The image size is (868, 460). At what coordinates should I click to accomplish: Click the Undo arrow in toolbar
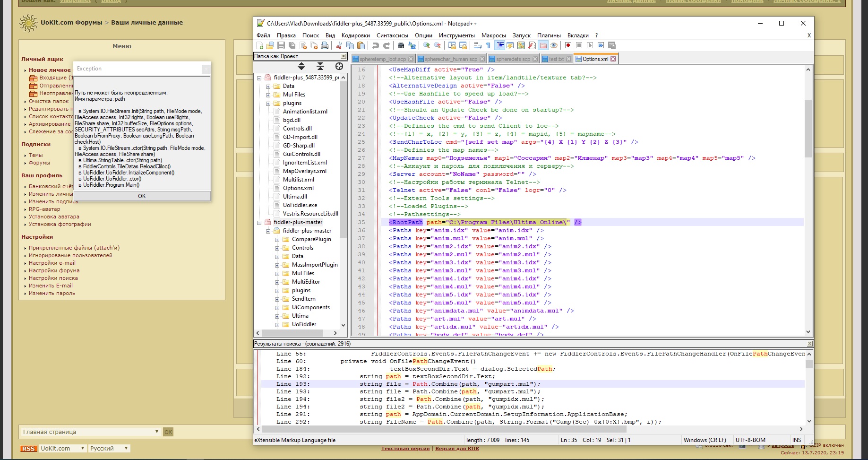[x=375, y=45]
